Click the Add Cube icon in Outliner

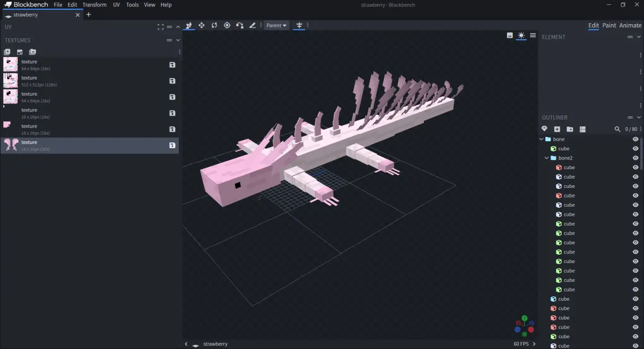click(557, 129)
